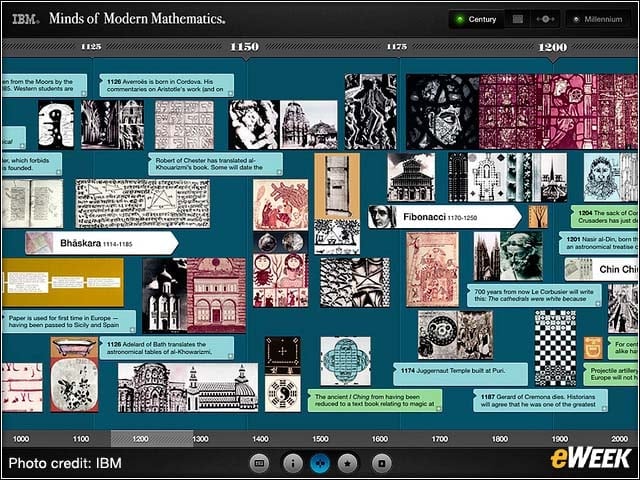Select century 1400 on bottom scale
Image resolution: width=640 pixels, height=480 pixels.
tap(260, 439)
